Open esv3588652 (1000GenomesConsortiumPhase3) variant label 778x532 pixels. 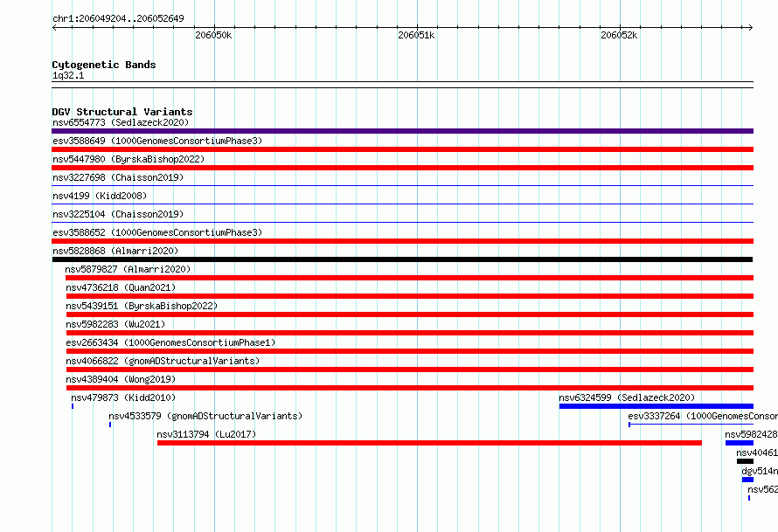coord(157,232)
